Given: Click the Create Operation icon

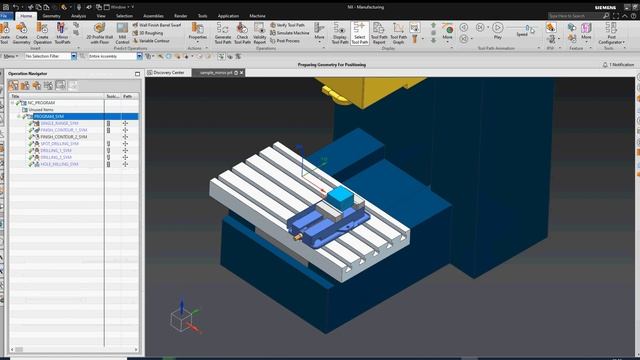Looking at the screenshot, I should pyautogui.click(x=42, y=33).
